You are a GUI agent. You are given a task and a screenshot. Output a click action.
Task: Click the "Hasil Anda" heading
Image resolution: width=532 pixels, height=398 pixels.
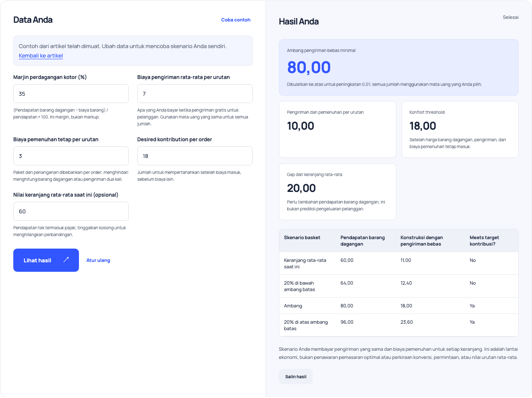click(299, 21)
